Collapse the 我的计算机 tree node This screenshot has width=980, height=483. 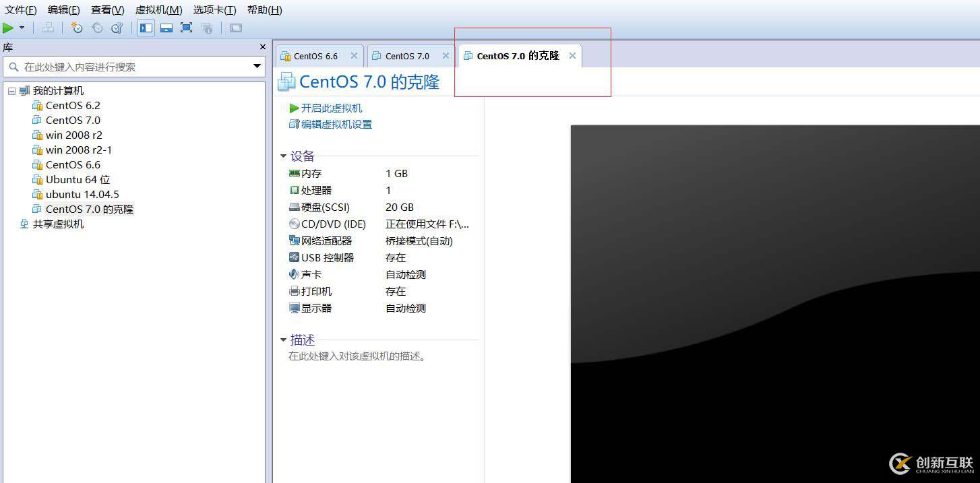(11, 90)
